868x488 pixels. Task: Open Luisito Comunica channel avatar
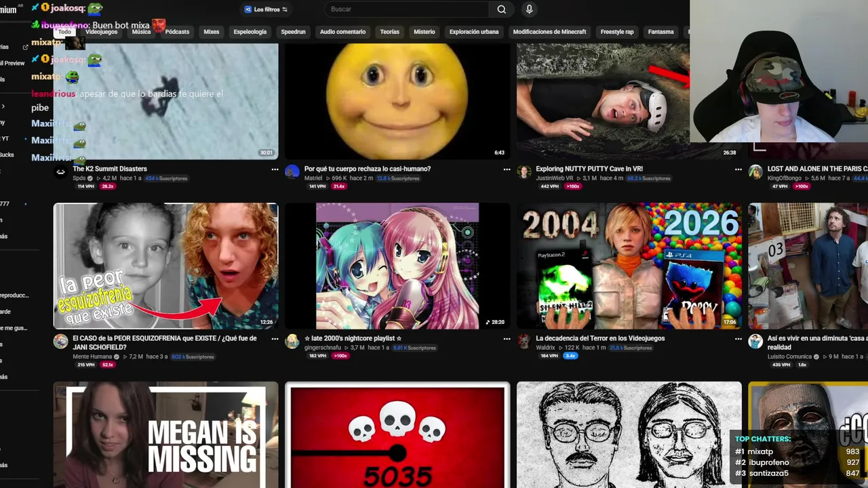[x=755, y=341]
